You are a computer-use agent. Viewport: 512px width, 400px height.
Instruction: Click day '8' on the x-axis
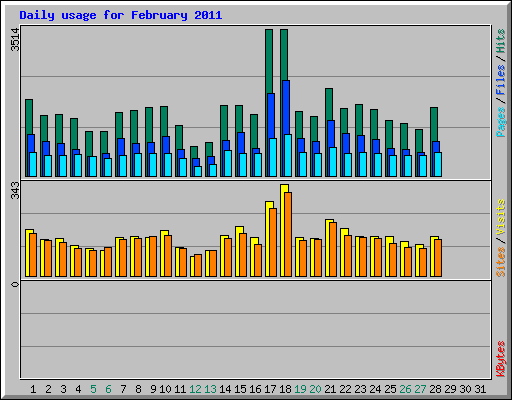click(138, 389)
